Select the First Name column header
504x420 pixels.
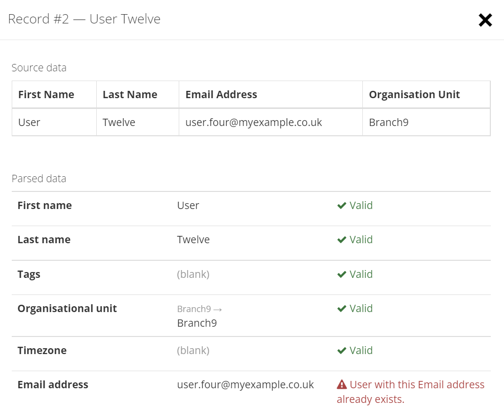pyautogui.click(x=54, y=94)
